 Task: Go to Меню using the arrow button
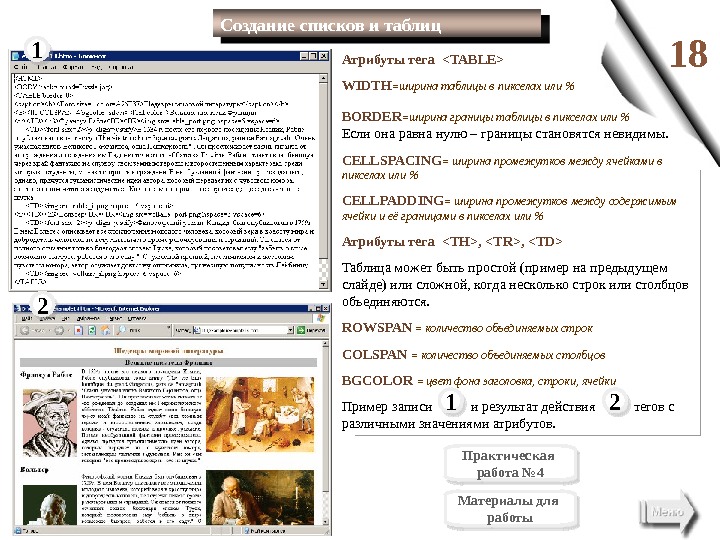(x=669, y=512)
